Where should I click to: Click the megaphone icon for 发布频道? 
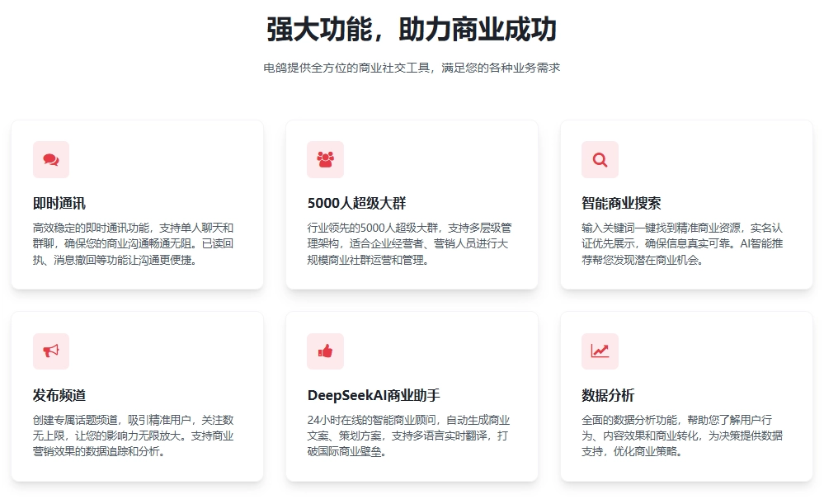(x=51, y=351)
